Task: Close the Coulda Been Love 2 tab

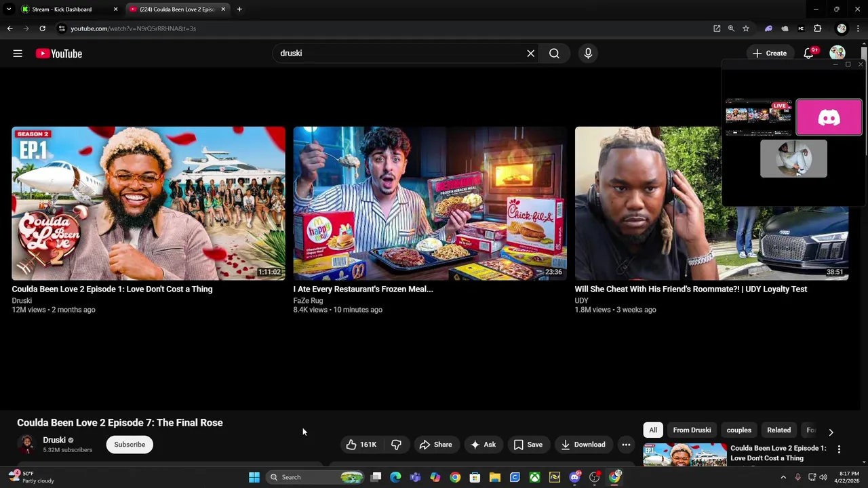Action: [223, 9]
